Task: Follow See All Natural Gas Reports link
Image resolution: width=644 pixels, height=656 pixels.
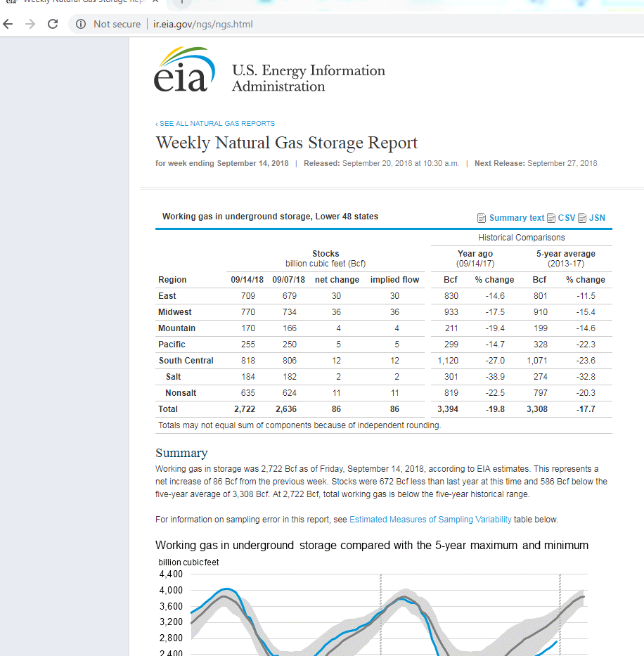Action: point(215,124)
